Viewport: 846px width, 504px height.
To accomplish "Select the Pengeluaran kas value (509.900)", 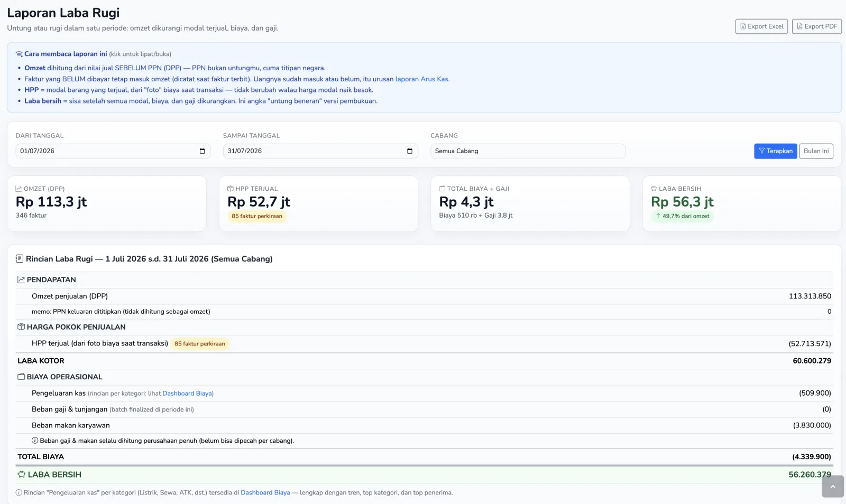I will point(815,394).
